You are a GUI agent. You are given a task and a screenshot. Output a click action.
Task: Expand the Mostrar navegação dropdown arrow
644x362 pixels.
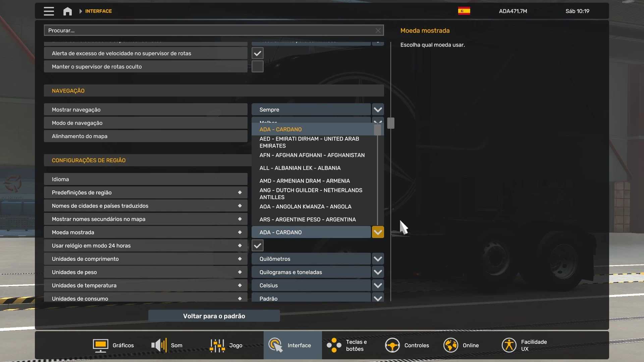tap(378, 110)
